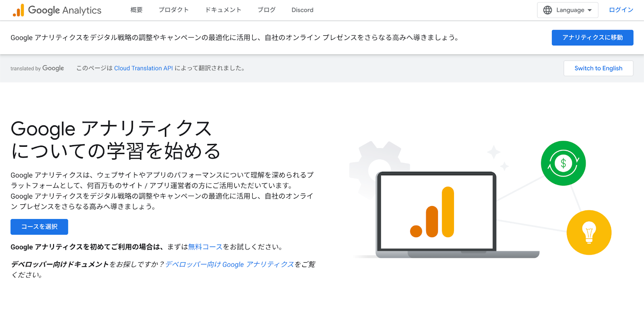Click bold text 'Google アナリティクスを初めてご利用の場合は、'
The width and height of the screenshot is (644, 331).
(87, 247)
